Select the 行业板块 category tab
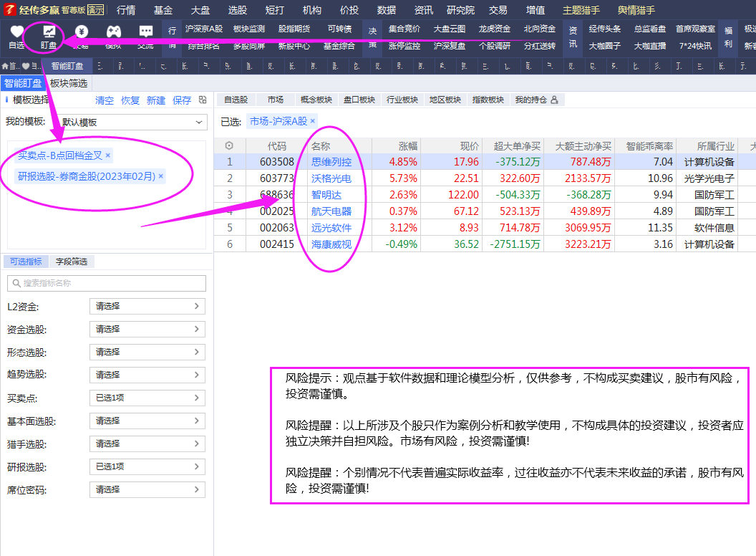Viewport: 756px width, 556px height. [402, 100]
